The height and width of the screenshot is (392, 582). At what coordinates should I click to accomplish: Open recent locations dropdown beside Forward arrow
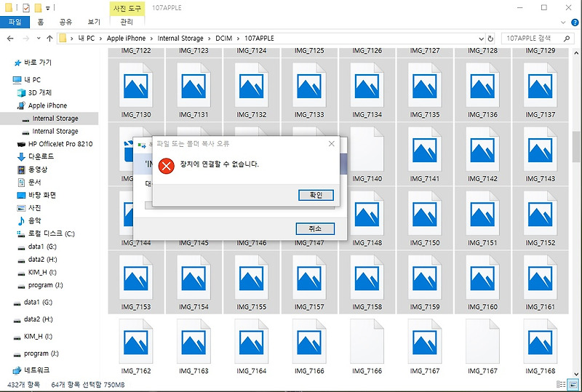(39, 39)
